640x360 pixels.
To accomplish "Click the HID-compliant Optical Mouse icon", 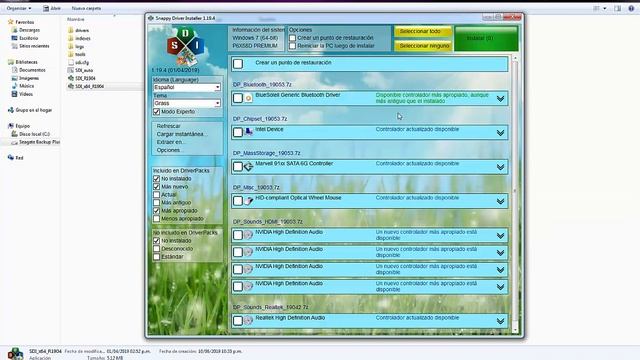I will (248, 201).
